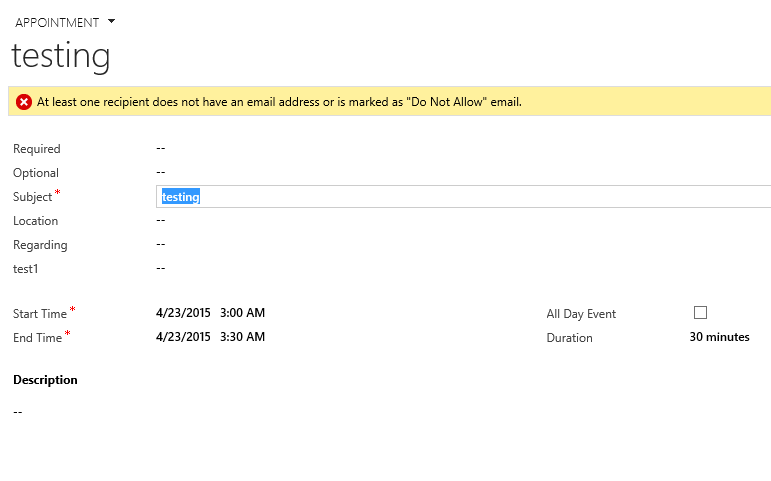
Task: Click the End Time field label
Action: tap(37, 338)
